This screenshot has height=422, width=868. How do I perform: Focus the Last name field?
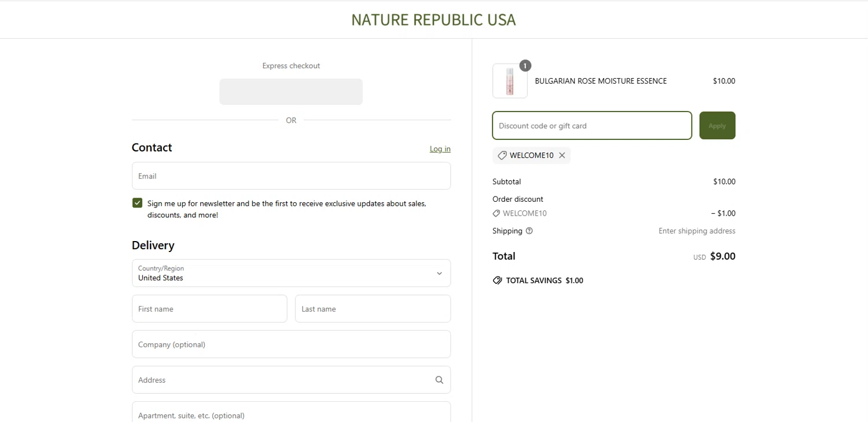373,309
